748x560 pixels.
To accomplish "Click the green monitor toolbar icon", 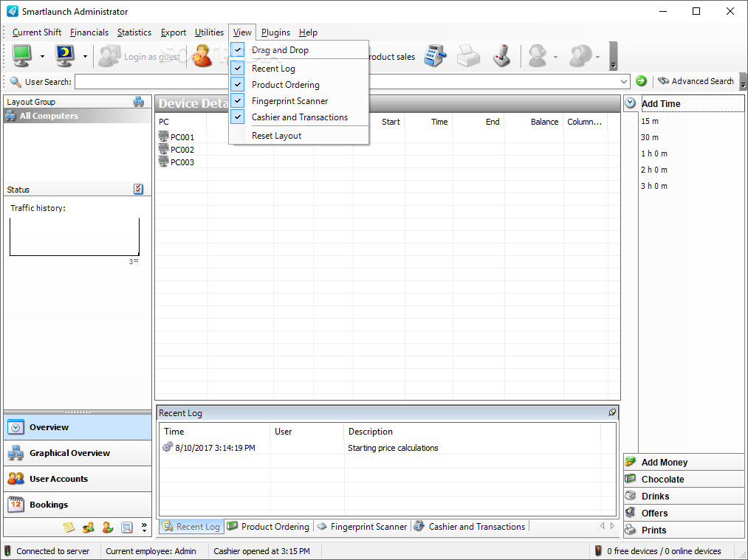I will click(21, 56).
